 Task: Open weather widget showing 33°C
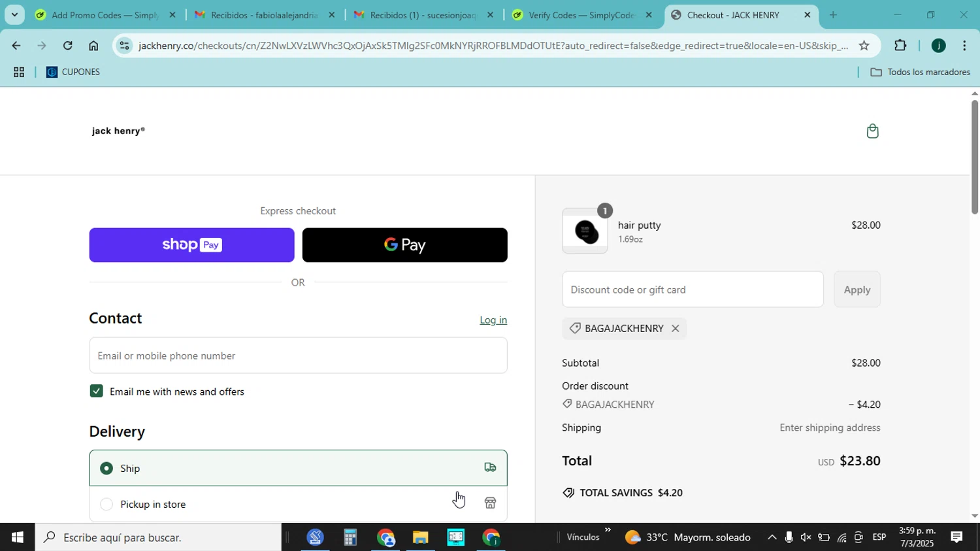(688, 538)
